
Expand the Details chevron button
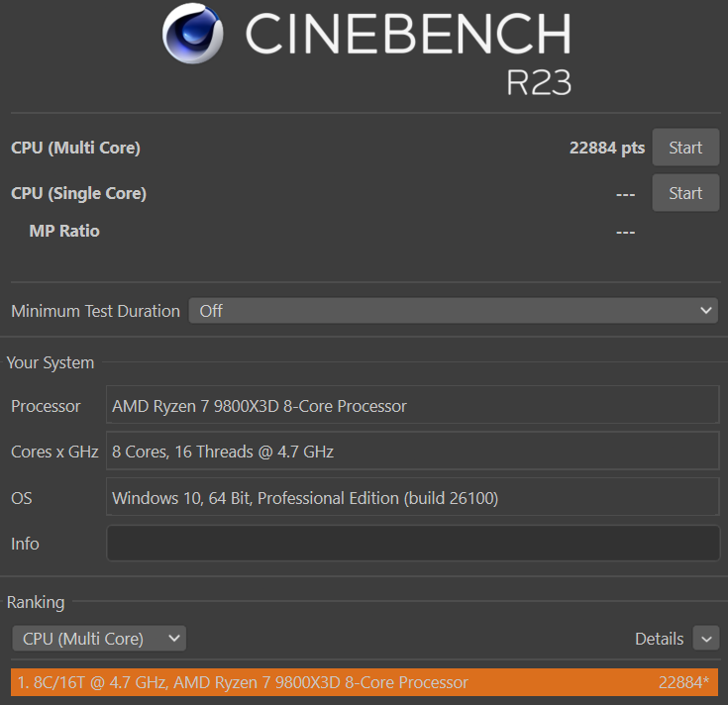(706, 639)
